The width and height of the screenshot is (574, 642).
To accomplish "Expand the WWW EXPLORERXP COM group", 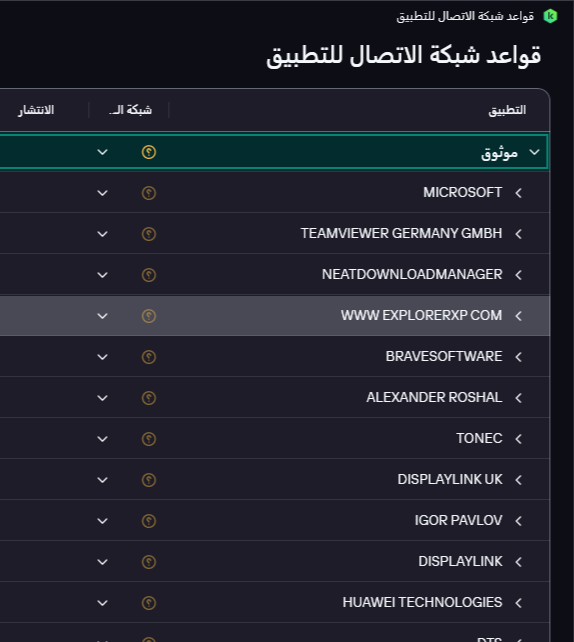I will [x=519, y=316].
